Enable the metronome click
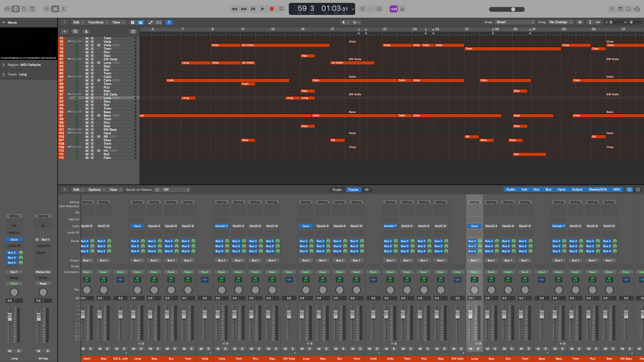This screenshot has height=362, width=644. click(x=402, y=9)
